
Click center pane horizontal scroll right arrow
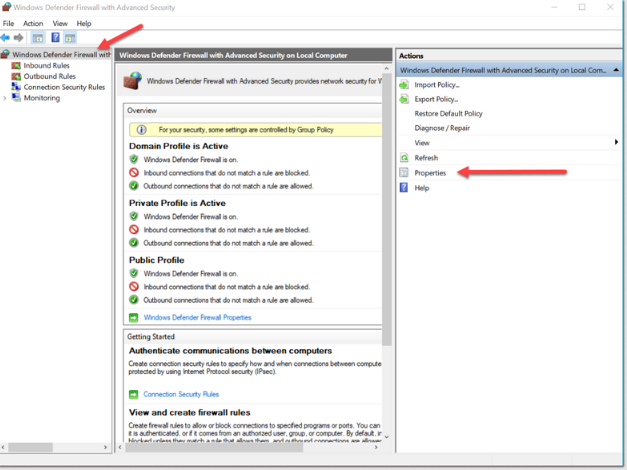point(375,447)
